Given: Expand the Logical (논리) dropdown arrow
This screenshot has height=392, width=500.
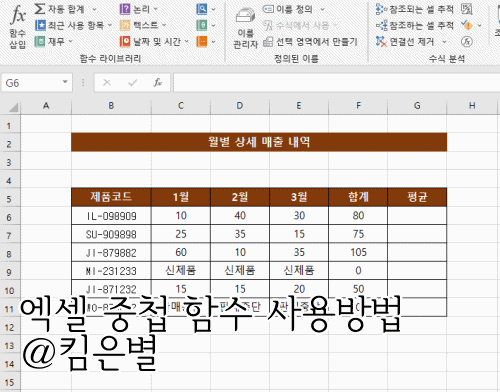Looking at the screenshot, I should click(x=156, y=9).
